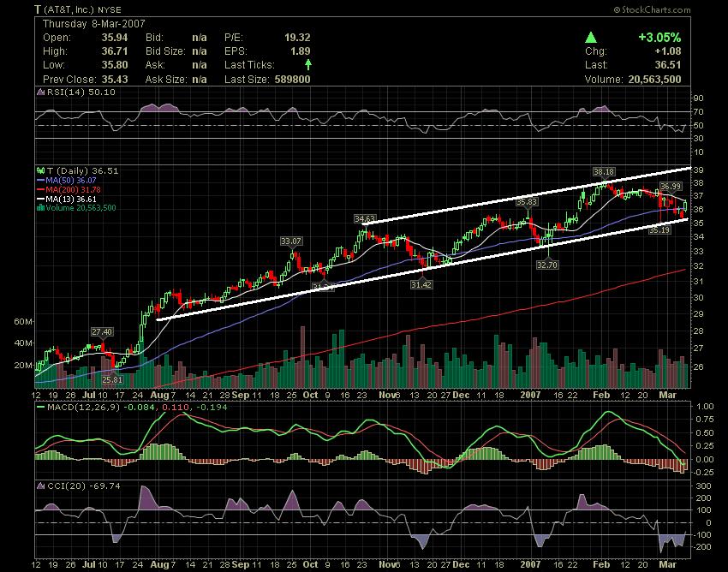Click the candlestick icon beside T (Daily)
Image resolution: width=728 pixels, height=572 pixels.
tap(40, 171)
